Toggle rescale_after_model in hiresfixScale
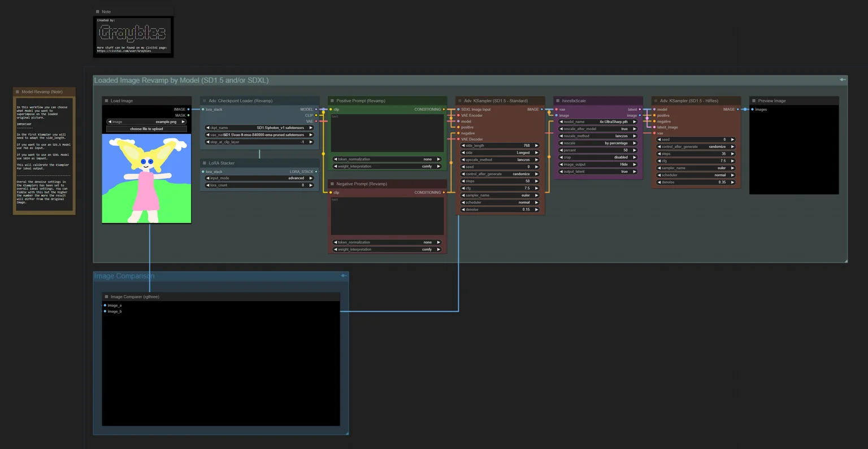Image resolution: width=868 pixels, height=449 pixels. (598, 129)
